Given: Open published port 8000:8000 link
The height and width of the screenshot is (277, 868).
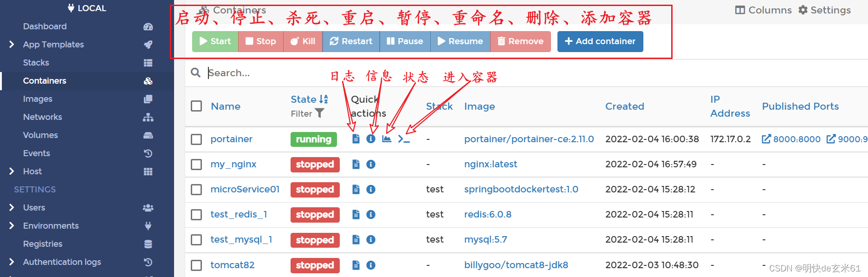Looking at the screenshot, I should point(791,139).
